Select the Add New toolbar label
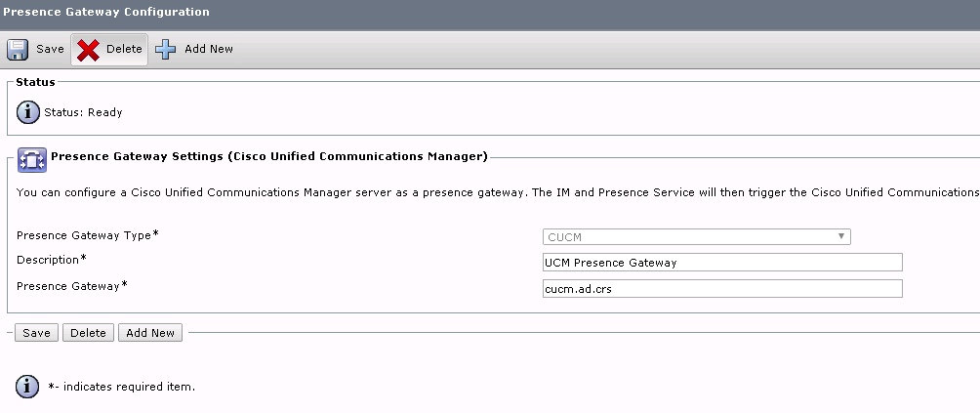Image resolution: width=980 pixels, height=413 pixels. [x=209, y=49]
